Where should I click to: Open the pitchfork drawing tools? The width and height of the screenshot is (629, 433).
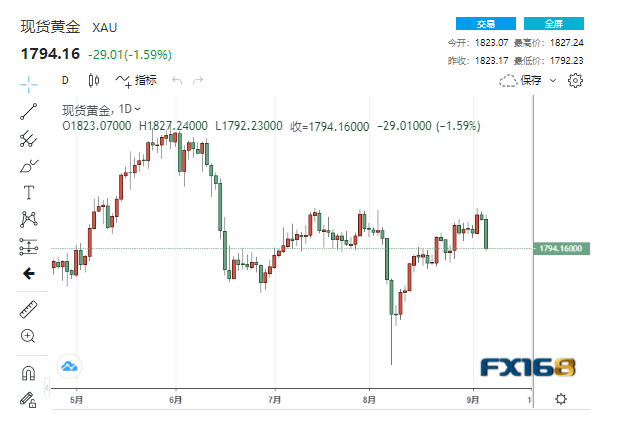pos(28,138)
